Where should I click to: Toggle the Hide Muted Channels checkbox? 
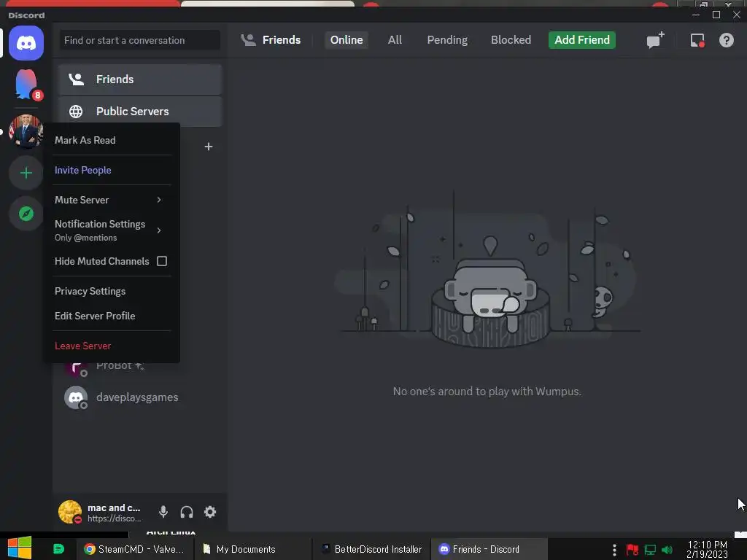tap(162, 261)
